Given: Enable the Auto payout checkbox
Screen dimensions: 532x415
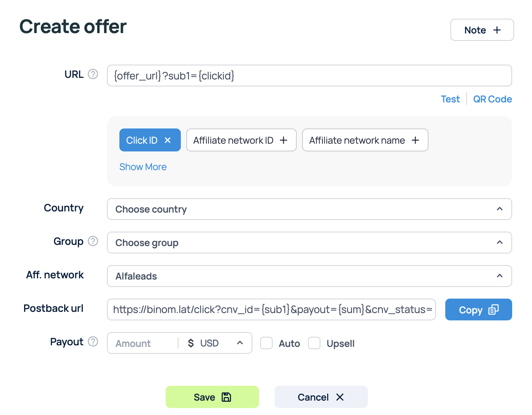Looking at the screenshot, I should click(266, 343).
